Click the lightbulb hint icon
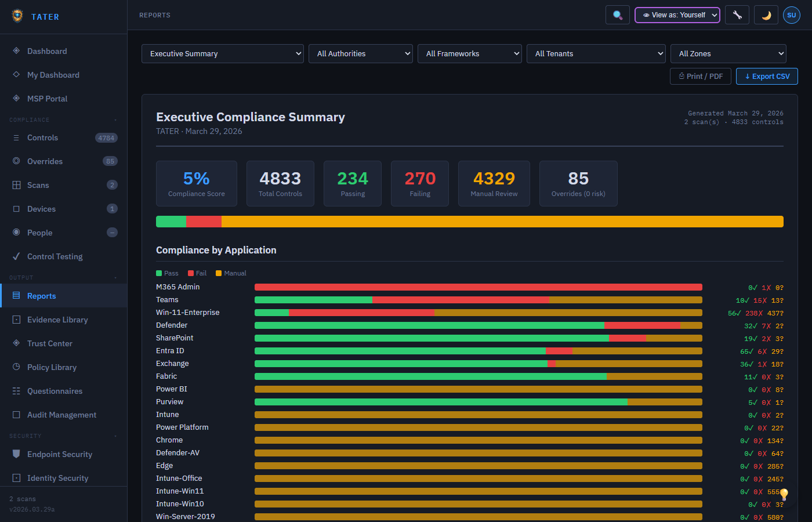Image resolution: width=812 pixels, height=522 pixels. [x=784, y=494]
